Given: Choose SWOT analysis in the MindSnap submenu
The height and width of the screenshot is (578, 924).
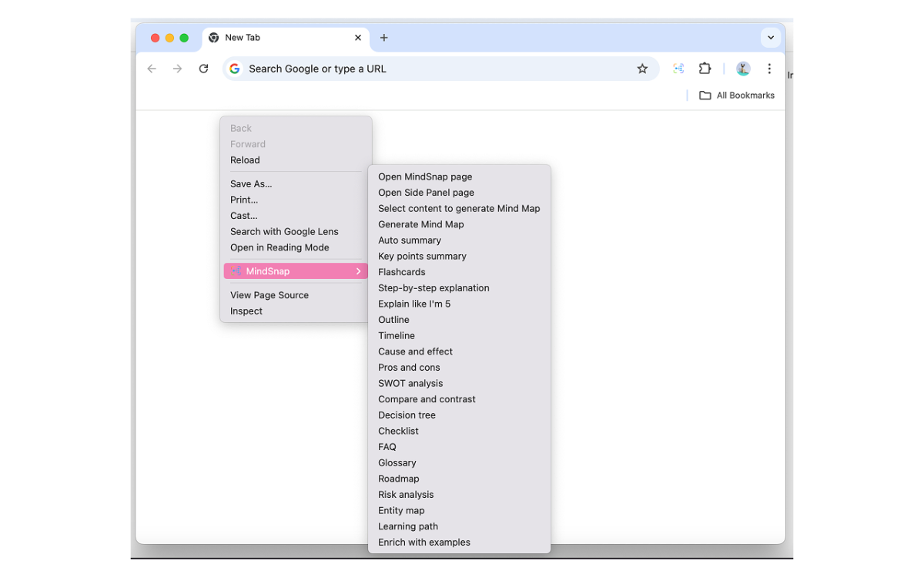Looking at the screenshot, I should click(x=410, y=383).
